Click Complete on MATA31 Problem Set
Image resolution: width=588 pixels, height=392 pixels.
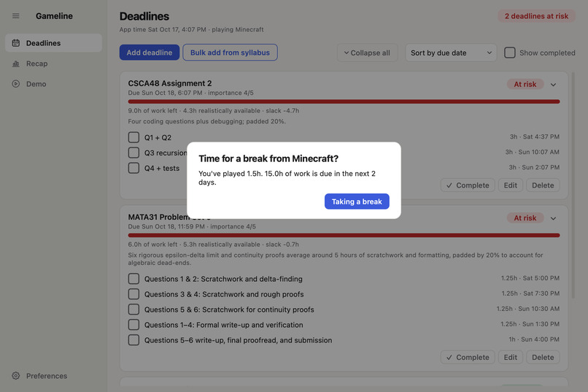468,357
